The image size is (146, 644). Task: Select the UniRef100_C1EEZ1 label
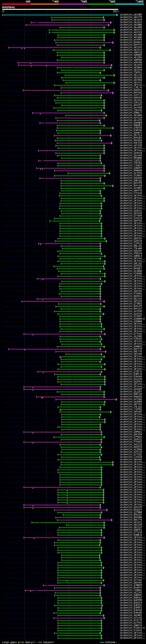point(131,161)
